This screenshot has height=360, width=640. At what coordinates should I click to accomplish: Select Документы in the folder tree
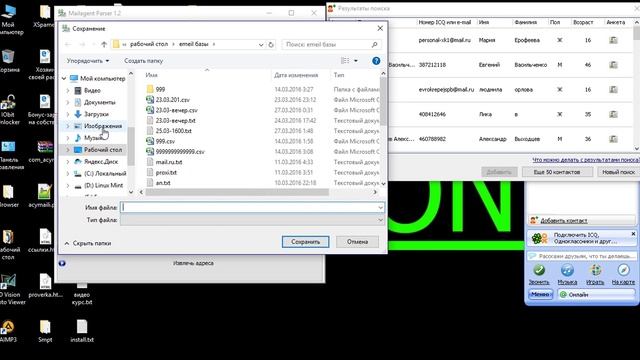click(x=100, y=102)
